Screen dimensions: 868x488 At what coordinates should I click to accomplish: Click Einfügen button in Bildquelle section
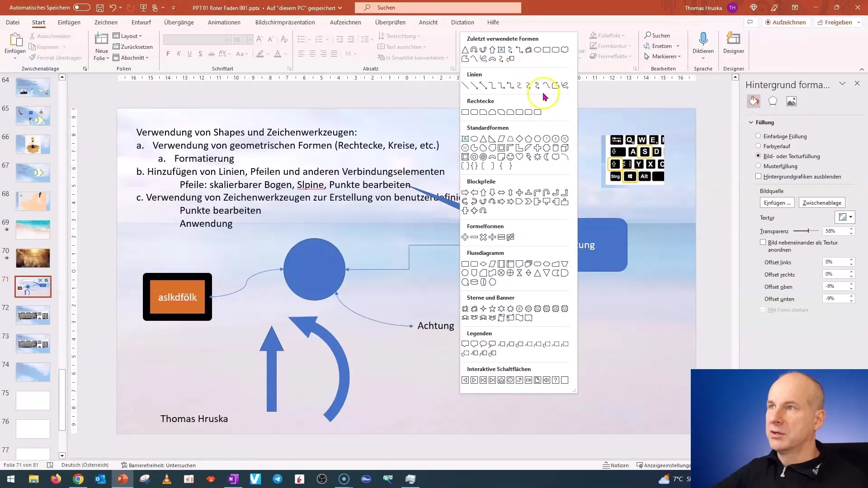pos(777,202)
